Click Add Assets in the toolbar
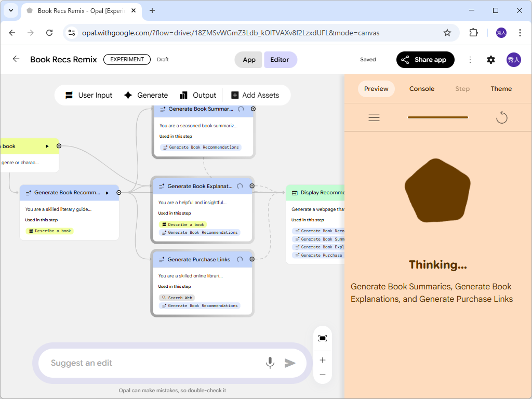 tap(255, 96)
